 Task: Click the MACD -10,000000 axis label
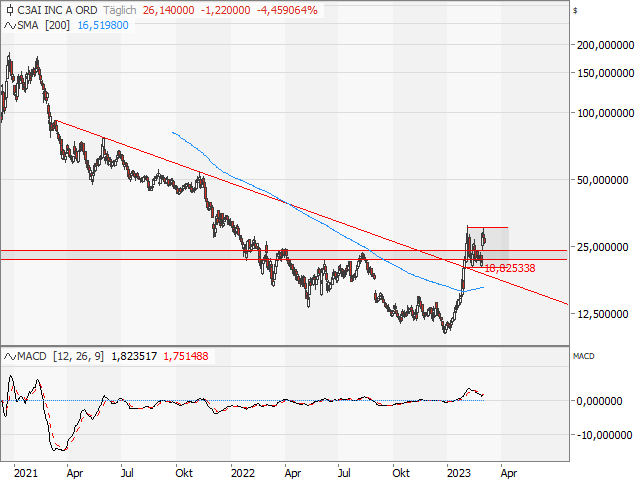[x=604, y=435]
